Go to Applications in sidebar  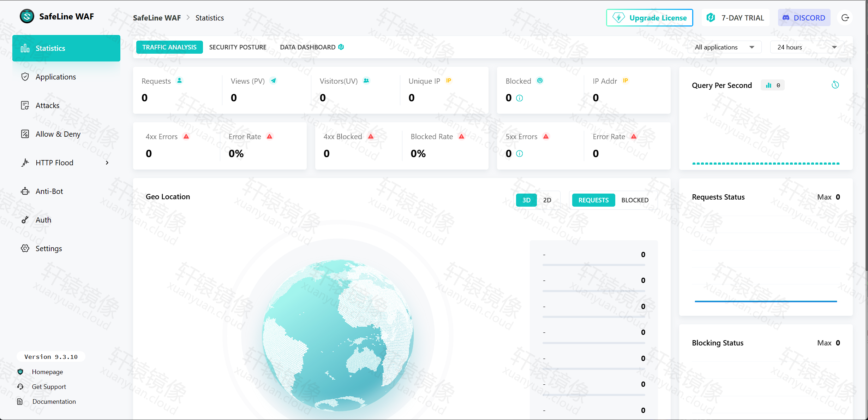[66, 77]
